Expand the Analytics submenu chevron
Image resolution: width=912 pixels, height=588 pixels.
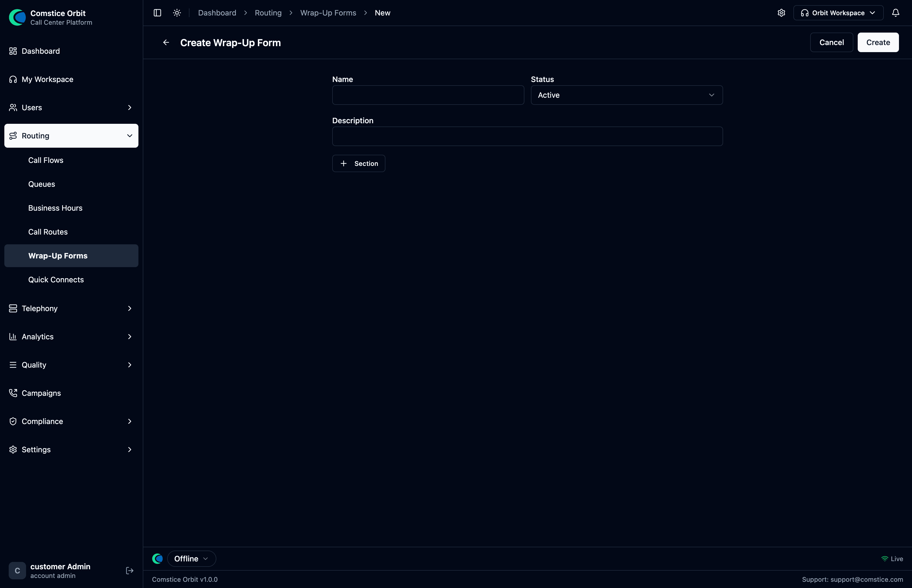[x=129, y=337]
